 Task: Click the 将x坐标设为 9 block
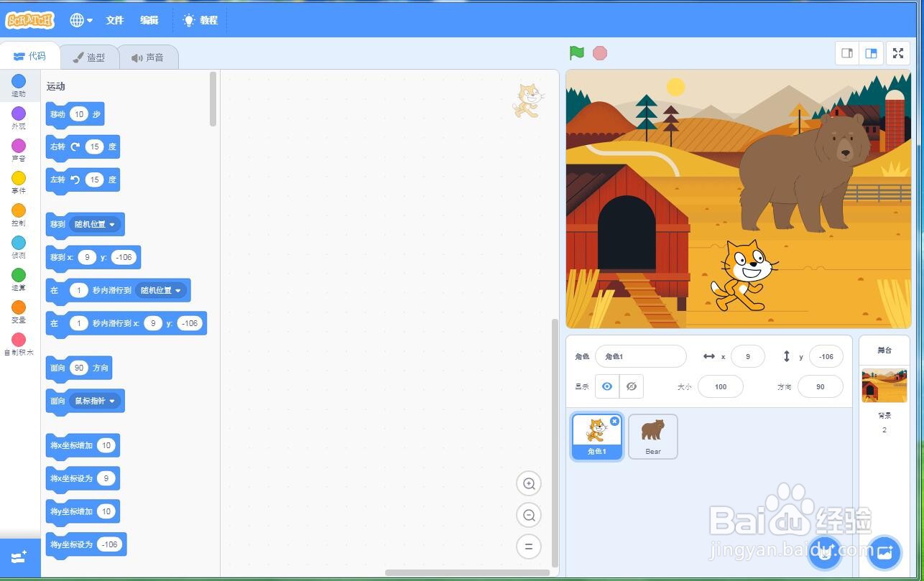[83, 479]
